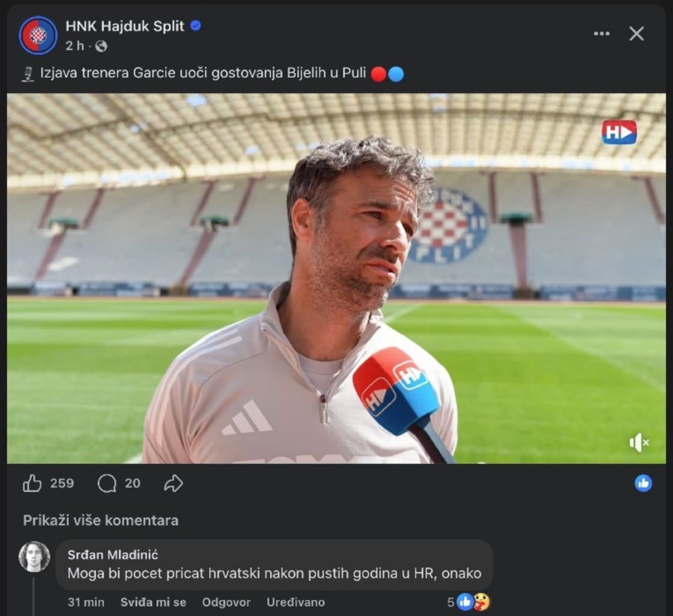
Task: Click "Odgovor" to reply to the comment
Action: click(226, 602)
